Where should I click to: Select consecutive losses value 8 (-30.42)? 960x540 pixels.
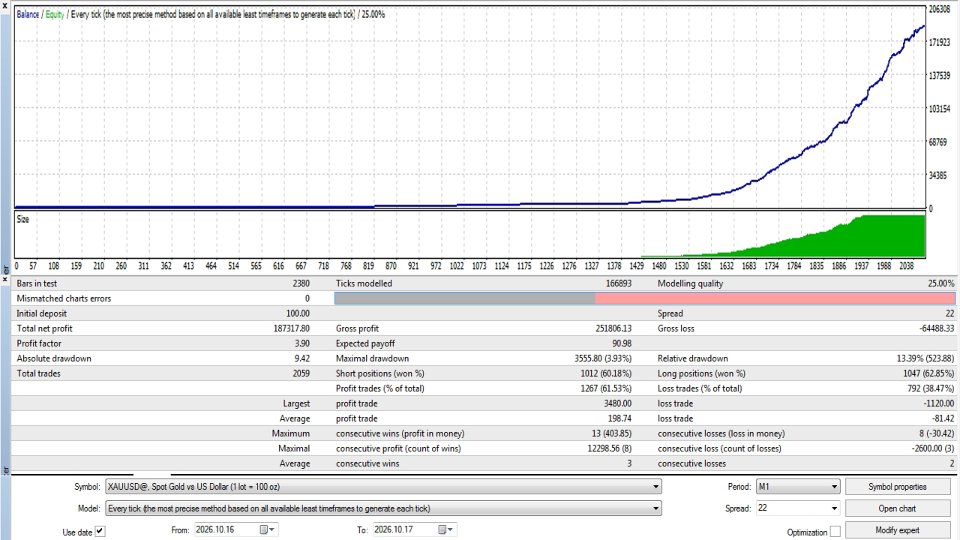[x=937, y=433]
